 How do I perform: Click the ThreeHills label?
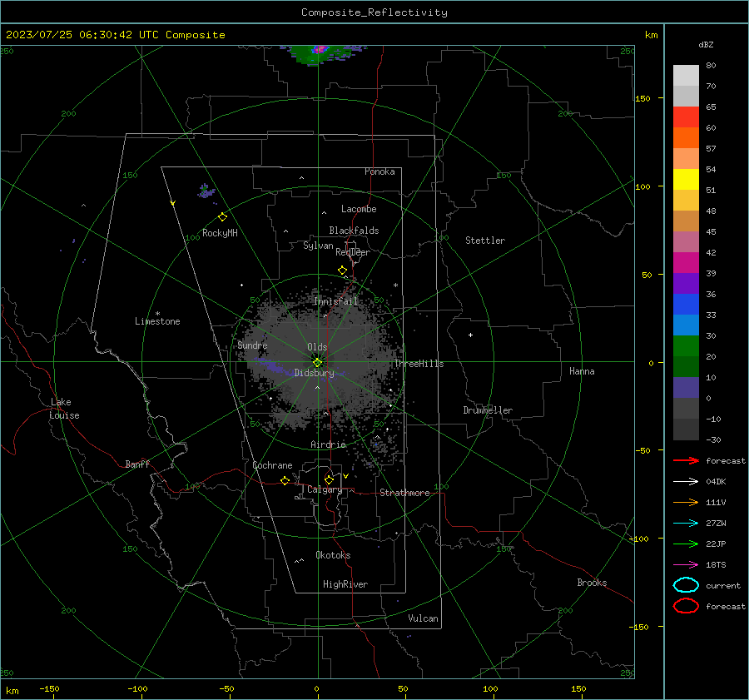click(x=419, y=364)
